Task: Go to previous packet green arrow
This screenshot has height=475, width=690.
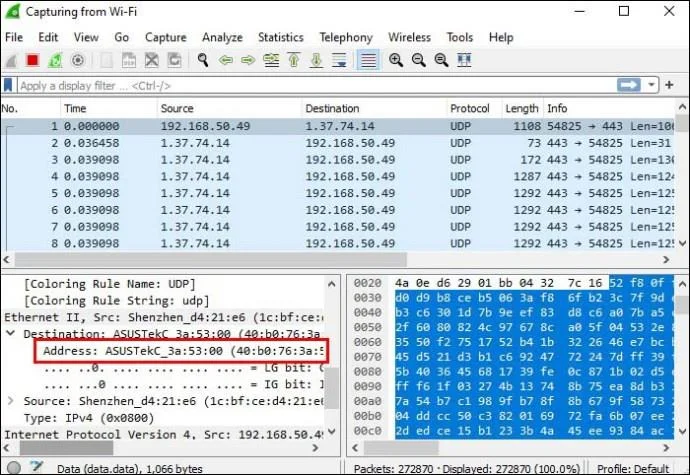Action: [x=226, y=60]
